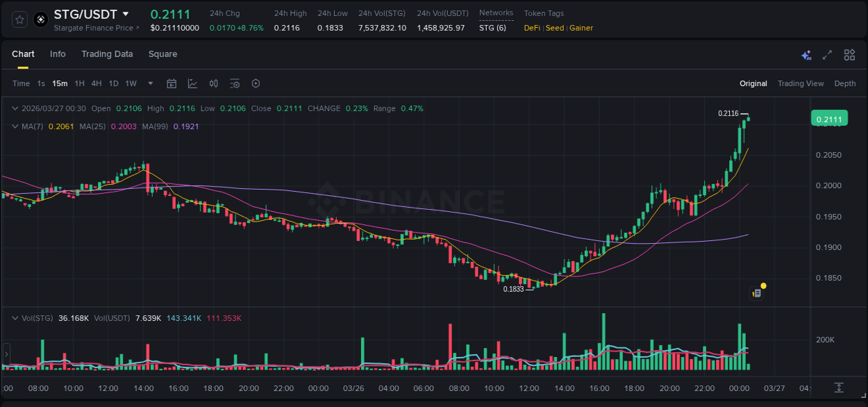The height and width of the screenshot is (407, 868).
Task: Select the Time interval option
Action: [x=21, y=83]
